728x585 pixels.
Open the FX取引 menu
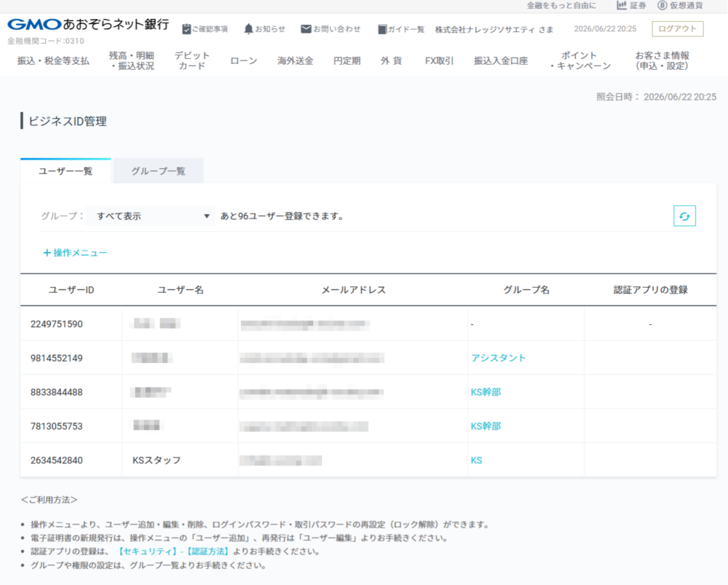(x=439, y=61)
